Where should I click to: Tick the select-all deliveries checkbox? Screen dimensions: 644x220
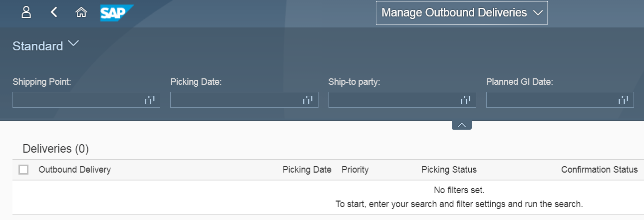click(x=23, y=170)
